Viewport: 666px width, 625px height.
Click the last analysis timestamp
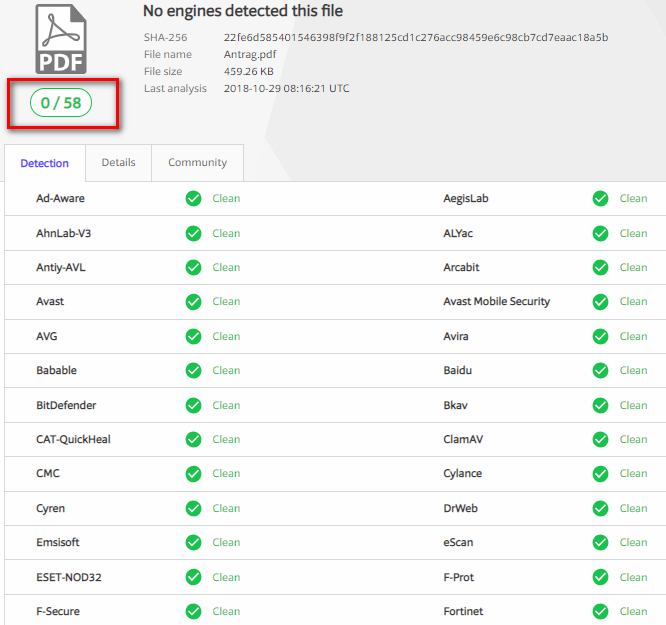[x=286, y=89]
